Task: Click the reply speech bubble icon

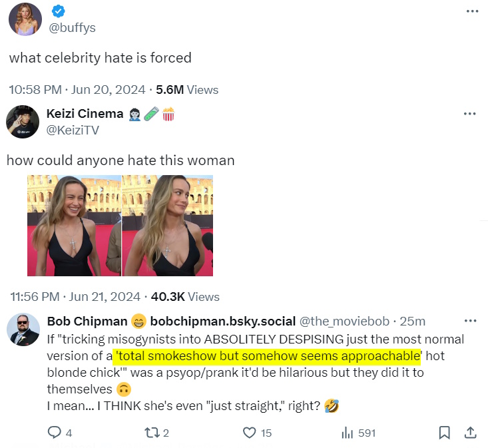Action: click(55, 433)
